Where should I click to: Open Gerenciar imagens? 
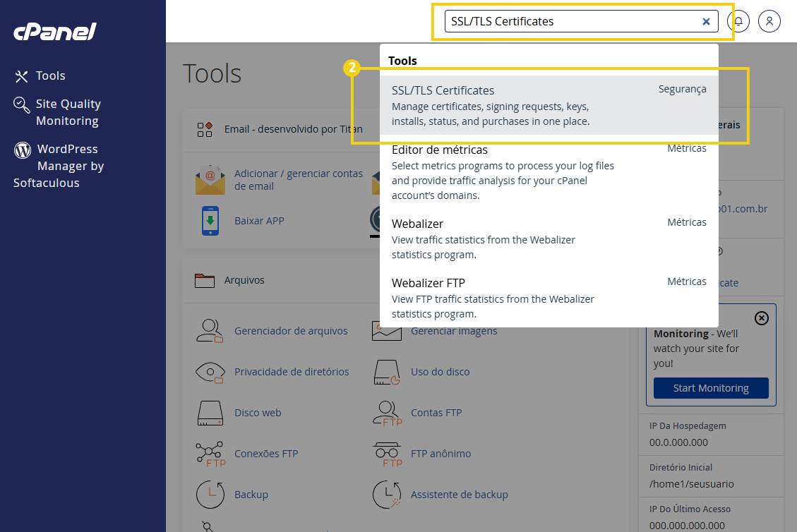coord(454,332)
